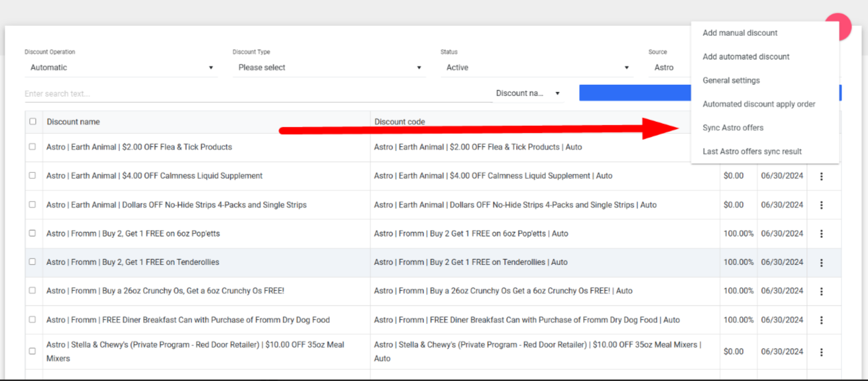Viewport: 868px width, 381px height.
Task: Click discount name Buy a 26oz Crunchy Os
Action: (x=165, y=291)
